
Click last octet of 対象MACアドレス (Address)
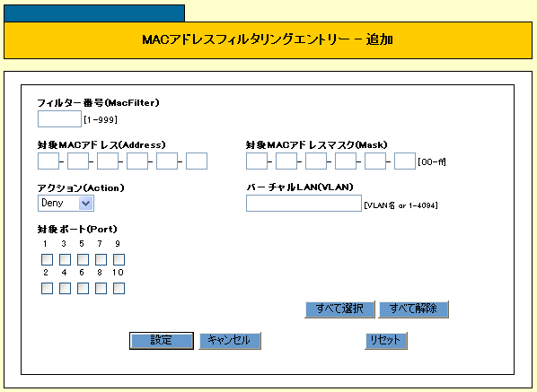tap(197, 161)
